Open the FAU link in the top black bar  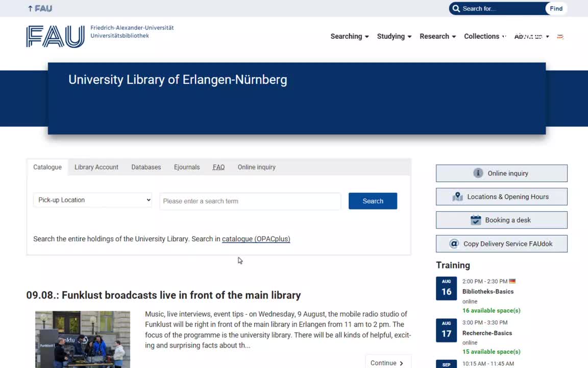coord(40,8)
